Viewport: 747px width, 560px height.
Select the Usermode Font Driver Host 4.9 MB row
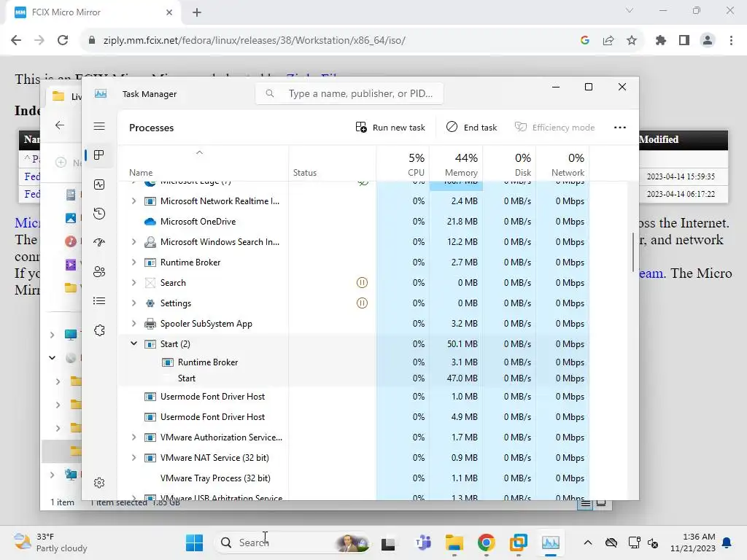(x=354, y=416)
